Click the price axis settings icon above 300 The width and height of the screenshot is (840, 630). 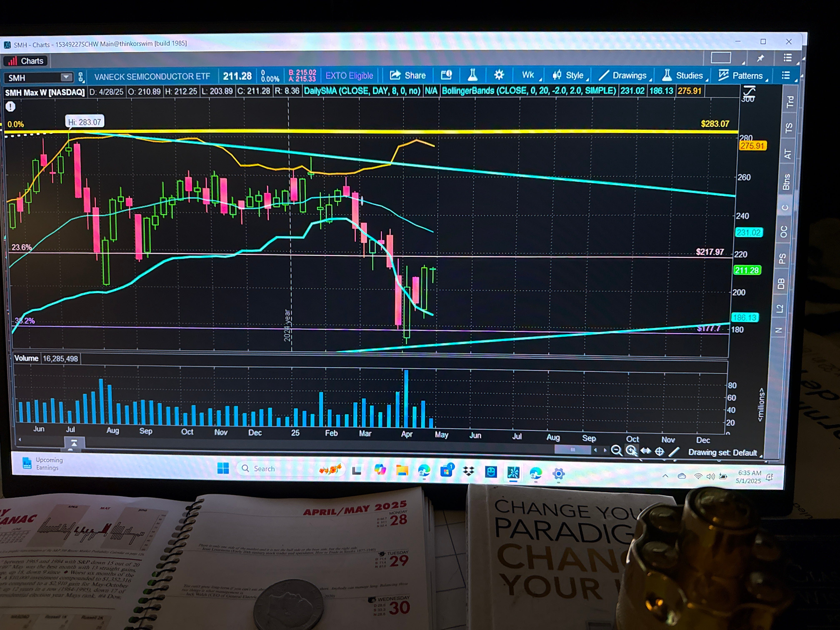click(749, 91)
